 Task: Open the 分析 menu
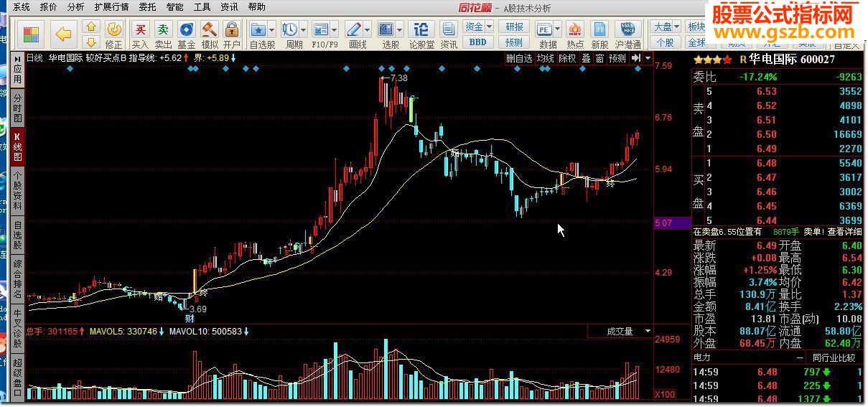coord(75,7)
